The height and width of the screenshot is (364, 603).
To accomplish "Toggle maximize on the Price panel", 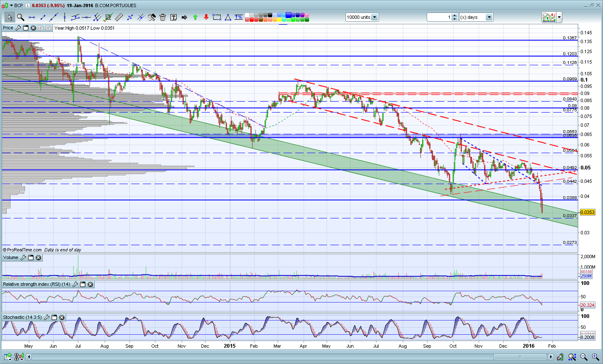I will (26, 28).
